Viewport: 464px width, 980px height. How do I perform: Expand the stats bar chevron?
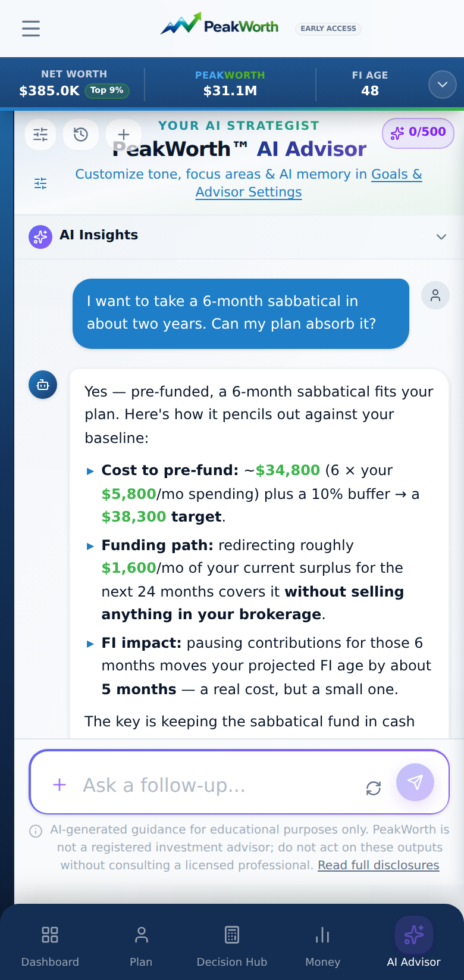tap(443, 85)
